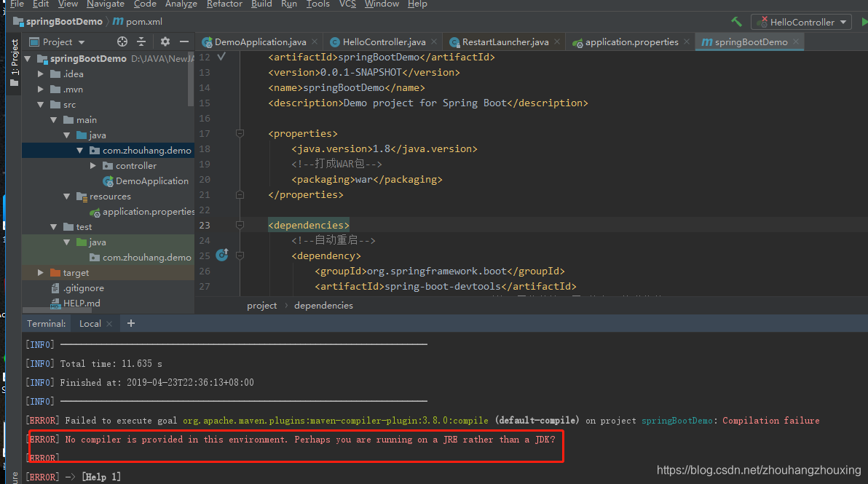Switch to HelloController.java tab

pyautogui.click(x=384, y=42)
